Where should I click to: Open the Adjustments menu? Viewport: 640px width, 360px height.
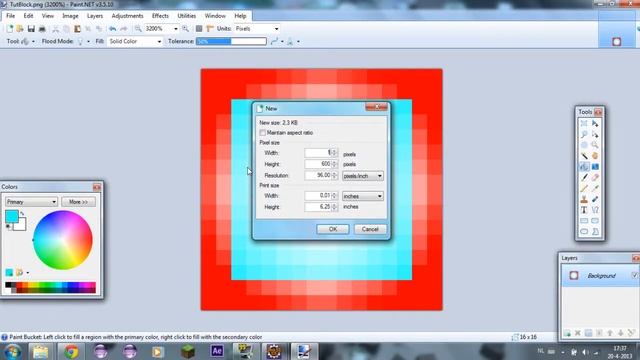[127, 16]
